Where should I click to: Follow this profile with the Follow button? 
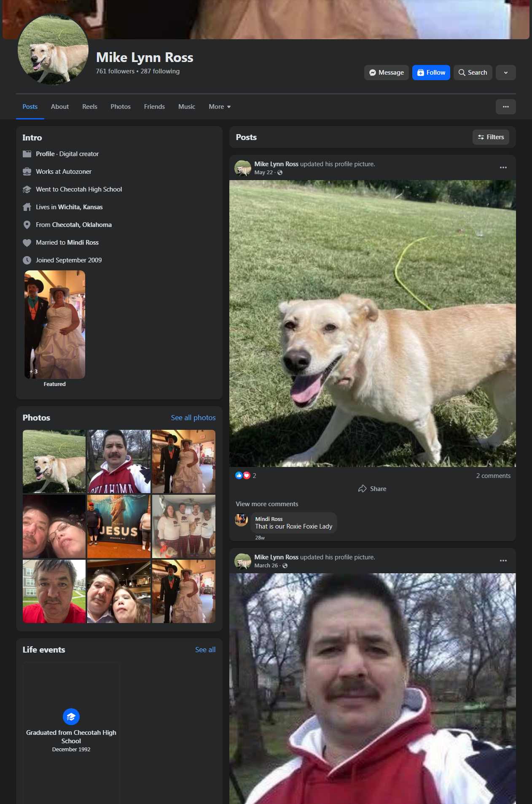[431, 73]
